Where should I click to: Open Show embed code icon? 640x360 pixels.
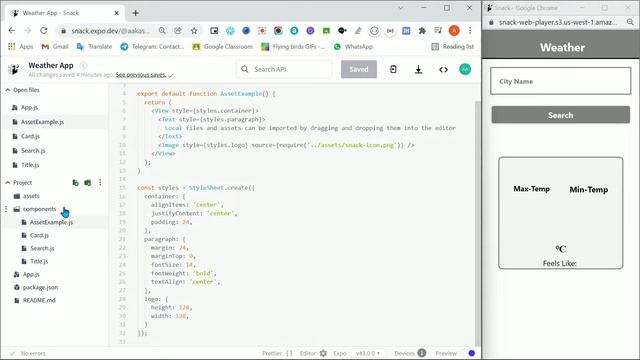point(443,69)
